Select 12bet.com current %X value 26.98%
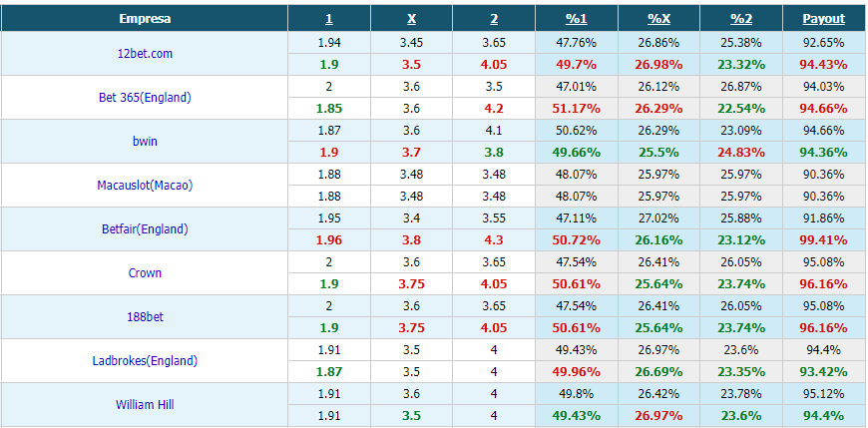 [658, 65]
